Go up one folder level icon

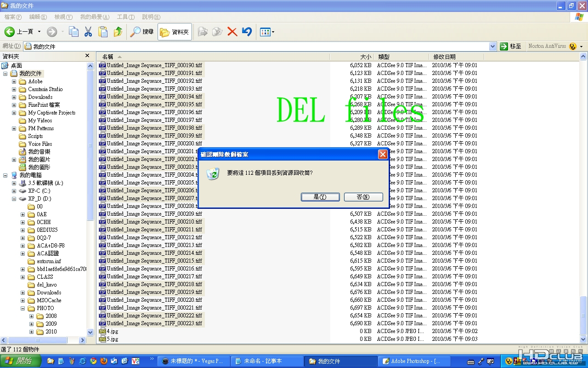[118, 32]
